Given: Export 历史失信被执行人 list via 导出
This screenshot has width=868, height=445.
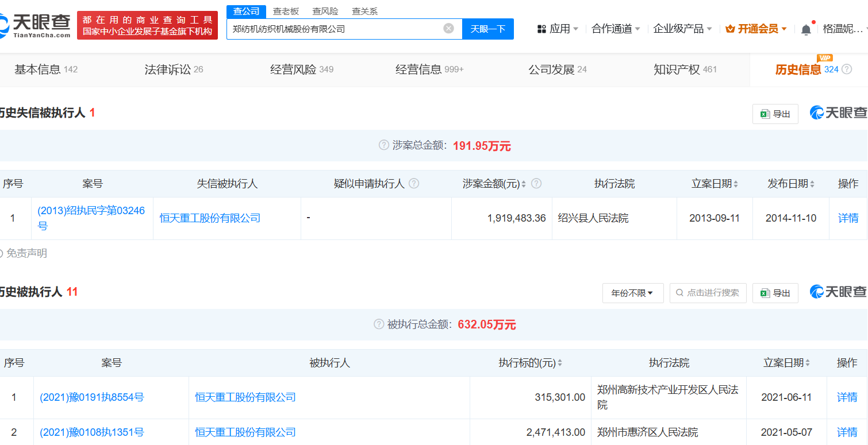Looking at the screenshot, I should (x=775, y=114).
